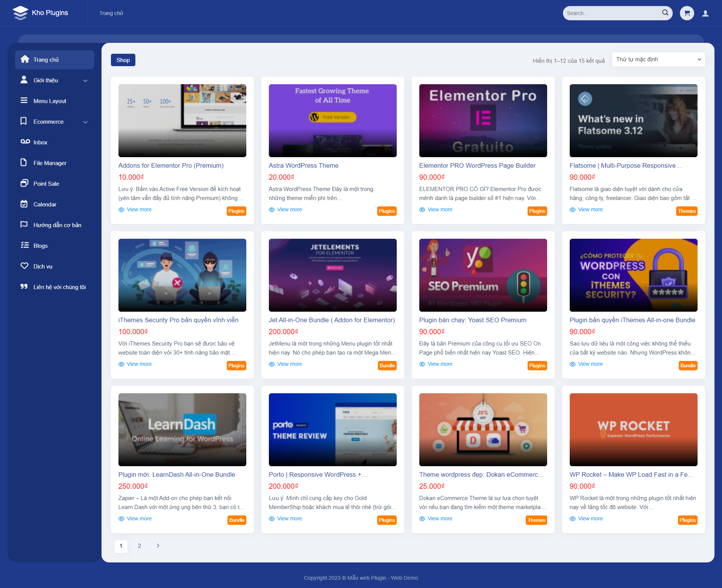Image resolution: width=722 pixels, height=588 pixels.
Task: Click Bundle tag on Jet All-in-One card
Action: pyautogui.click(x=387, y=365)
